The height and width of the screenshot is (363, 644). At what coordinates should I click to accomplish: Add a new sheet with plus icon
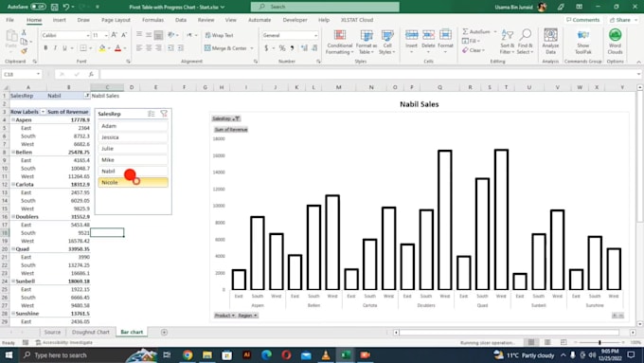[164, 332]
